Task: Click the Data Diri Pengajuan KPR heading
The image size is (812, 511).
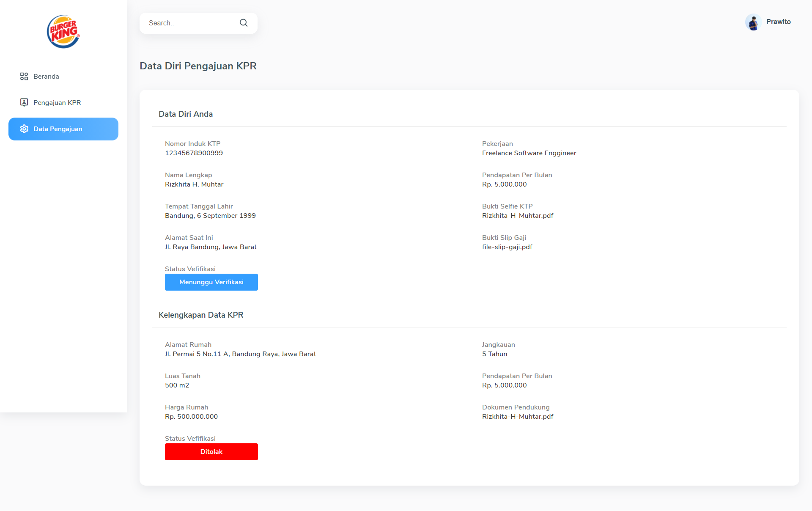Action: point(198,66)
